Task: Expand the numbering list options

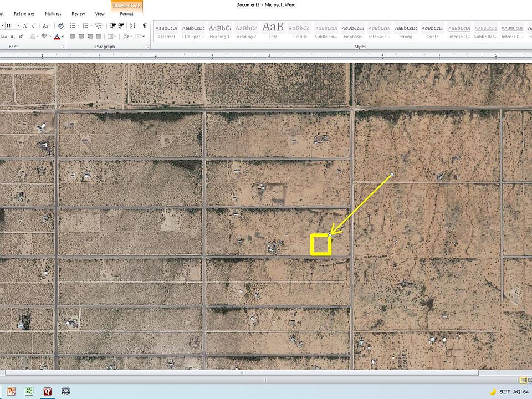Action: (x=91, y=26)
